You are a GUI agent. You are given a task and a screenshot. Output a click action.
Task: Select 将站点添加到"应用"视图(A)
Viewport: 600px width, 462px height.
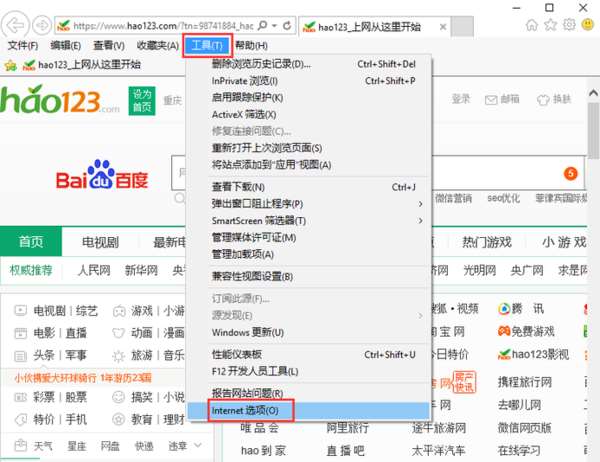(309, 165)
